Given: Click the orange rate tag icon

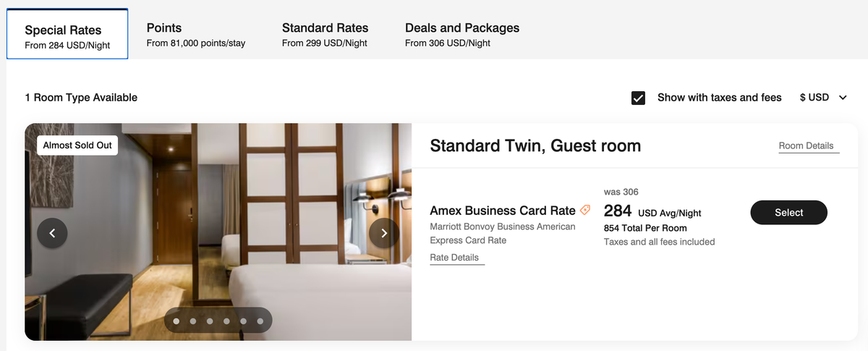Looking at the screenshot, I should pos(585,211).
